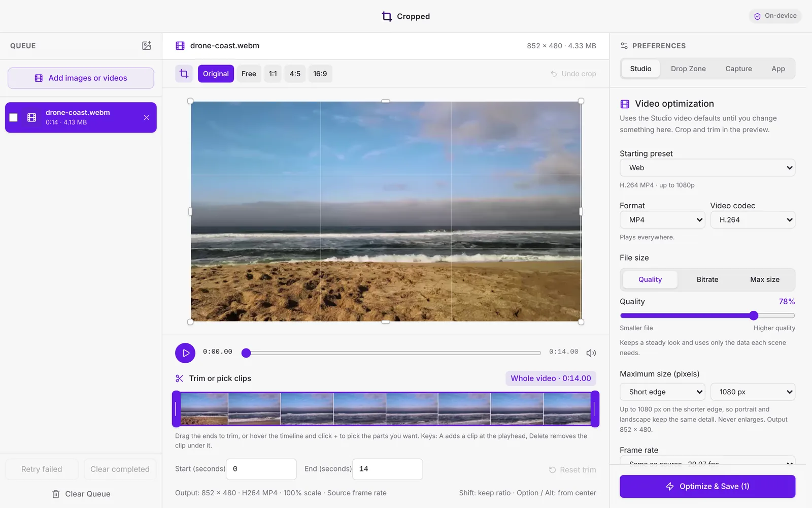The image size is (812, 508).
Task: Switch to the Drop Zone tab
Action: coord(688,69)
